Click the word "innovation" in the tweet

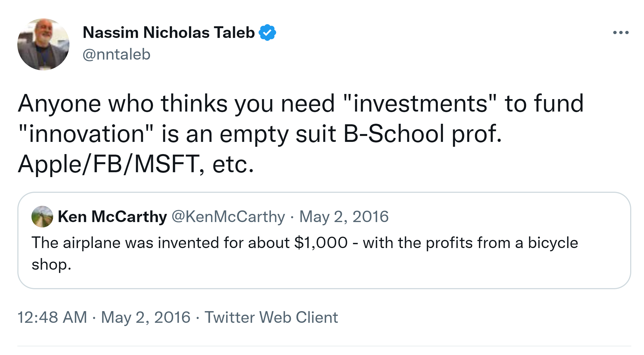(86, 134)
